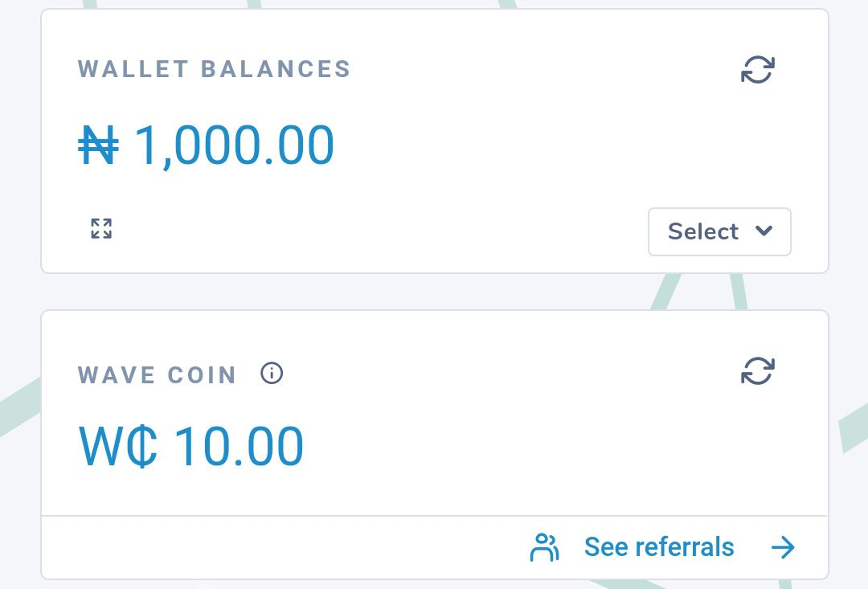Click the info icon beside Wave Coin
The width and height of the screenshot is (868, 589).
point(272,374)
